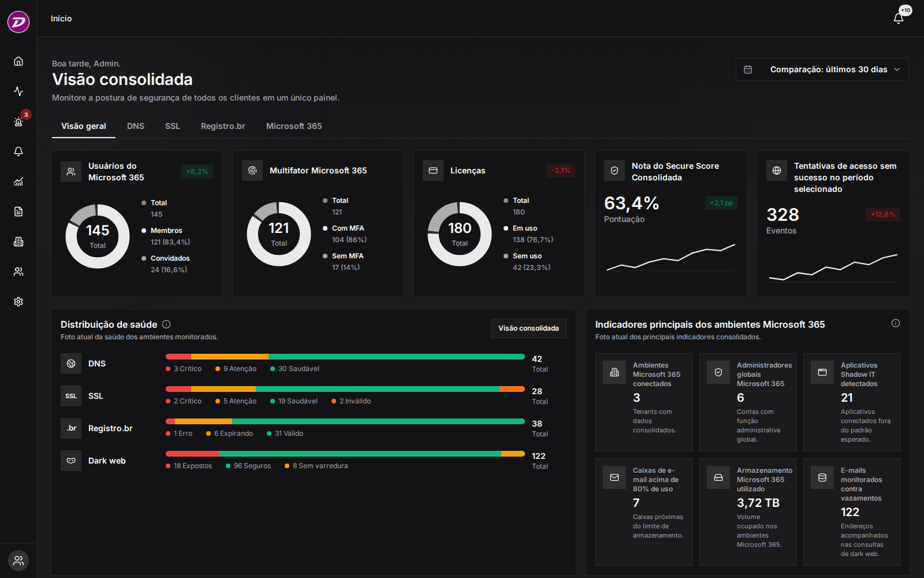Viewport: 924px width, 578px height.
Task: Open the user profile avatar at bottom-left
Action: pyautogui.click(x=18, y=561)
